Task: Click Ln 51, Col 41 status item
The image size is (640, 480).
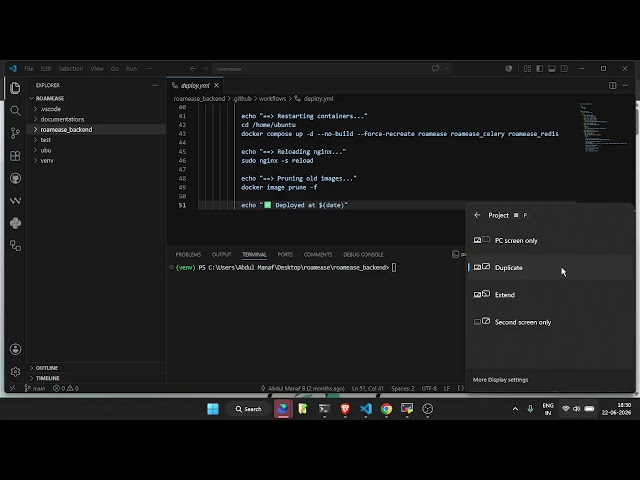Action: point(367,388)
